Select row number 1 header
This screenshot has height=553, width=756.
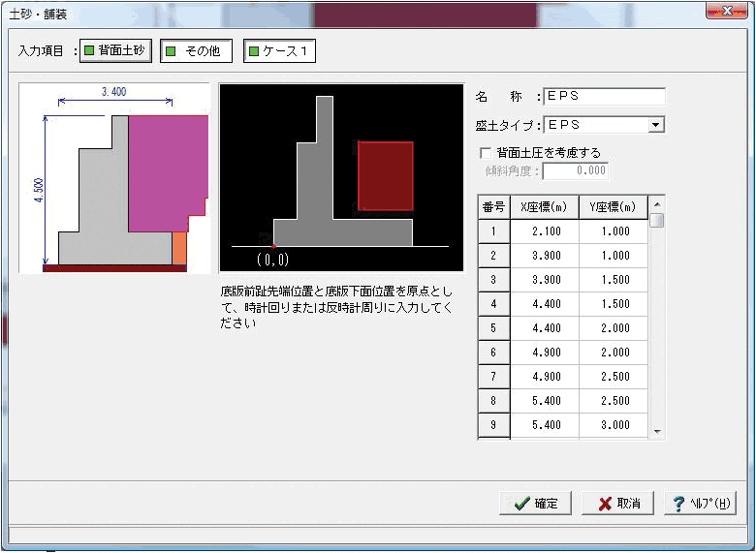(493, 231)
